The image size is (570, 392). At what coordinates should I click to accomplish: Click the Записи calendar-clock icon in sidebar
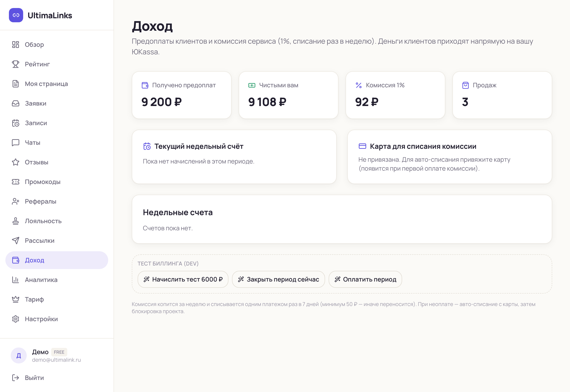coord(15,123)
